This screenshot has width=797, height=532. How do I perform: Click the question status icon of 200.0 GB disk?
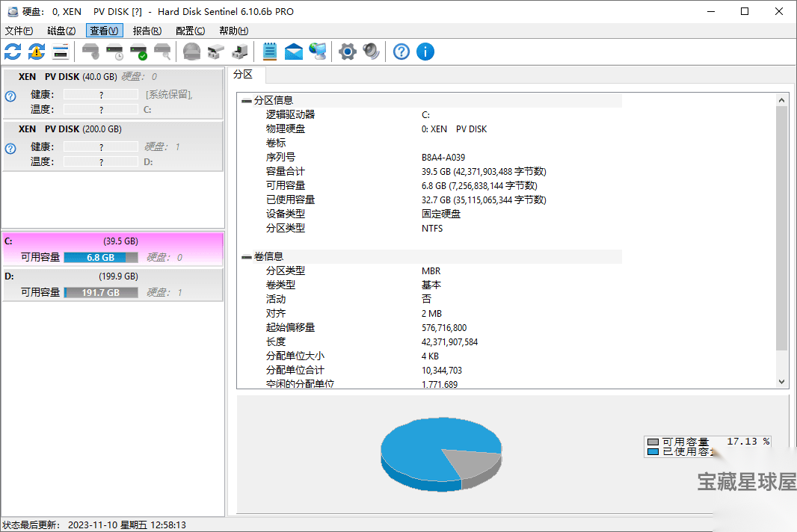pyautogui.click(x=10, y=149)
